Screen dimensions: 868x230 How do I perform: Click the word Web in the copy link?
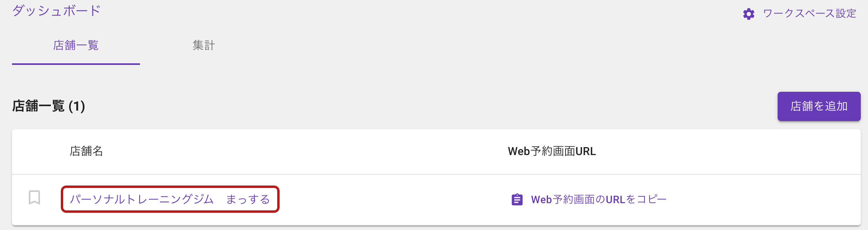click(x=542, y=200)
